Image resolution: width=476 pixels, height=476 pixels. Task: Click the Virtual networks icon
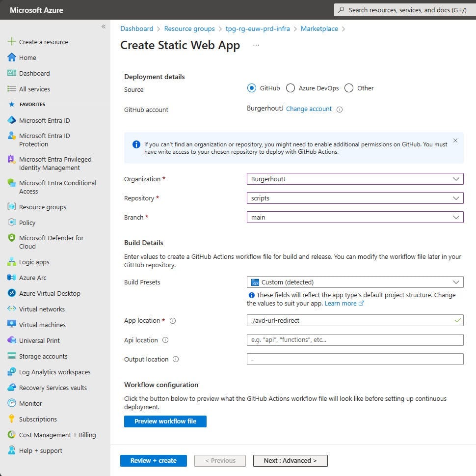(12, 309)
